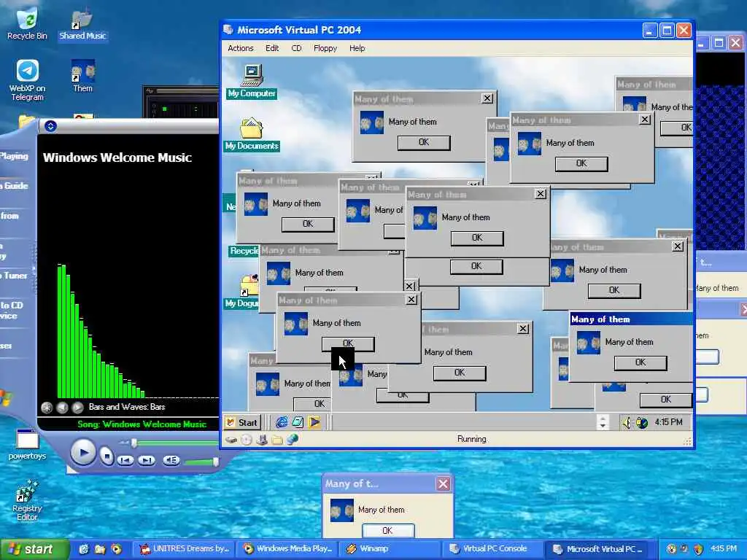Close the host XP-styled Many of t... dialog
The image size is (747, 560).
coord(443,484)
